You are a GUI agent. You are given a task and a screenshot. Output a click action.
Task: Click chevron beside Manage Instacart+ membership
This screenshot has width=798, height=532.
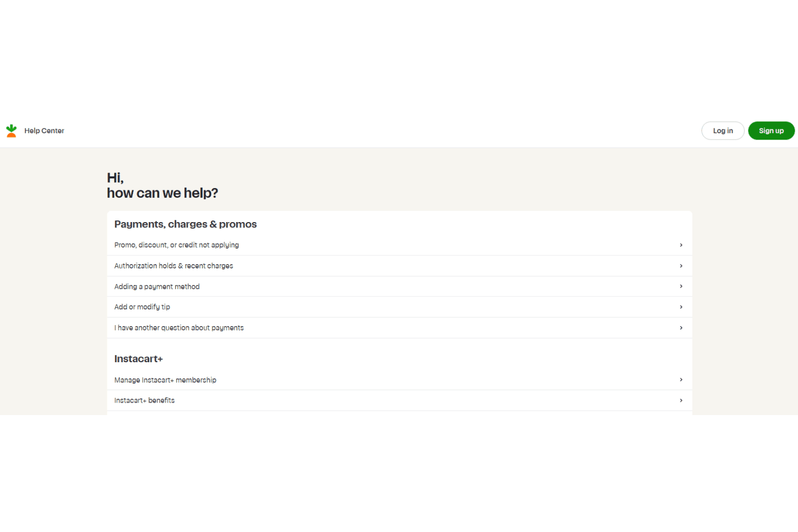[x=681, y=380]
